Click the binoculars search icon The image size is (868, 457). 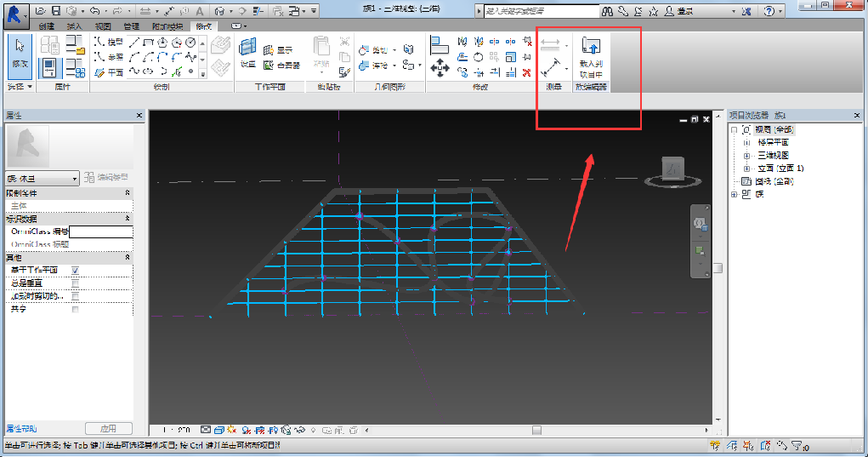607,11
